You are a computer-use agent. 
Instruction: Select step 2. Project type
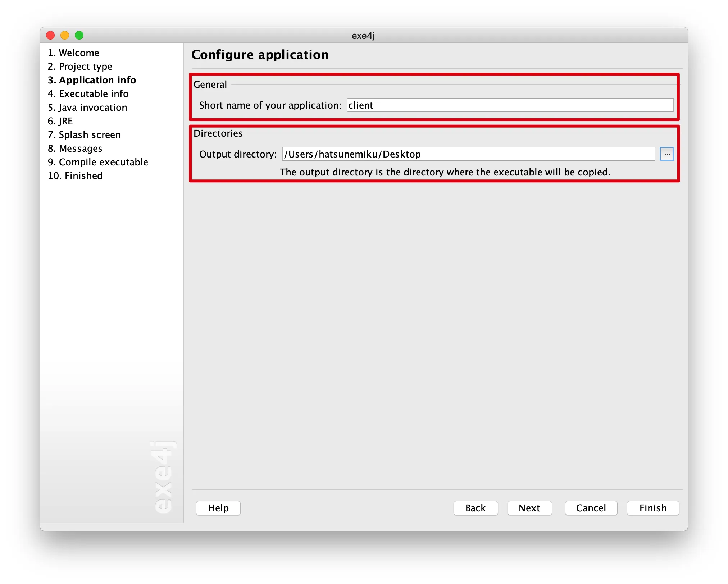[x=80, y=67]
